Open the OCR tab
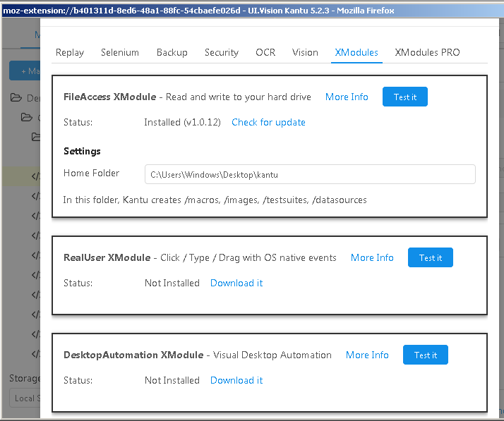This screenshot has width=504, height=421. click(265, 52)
